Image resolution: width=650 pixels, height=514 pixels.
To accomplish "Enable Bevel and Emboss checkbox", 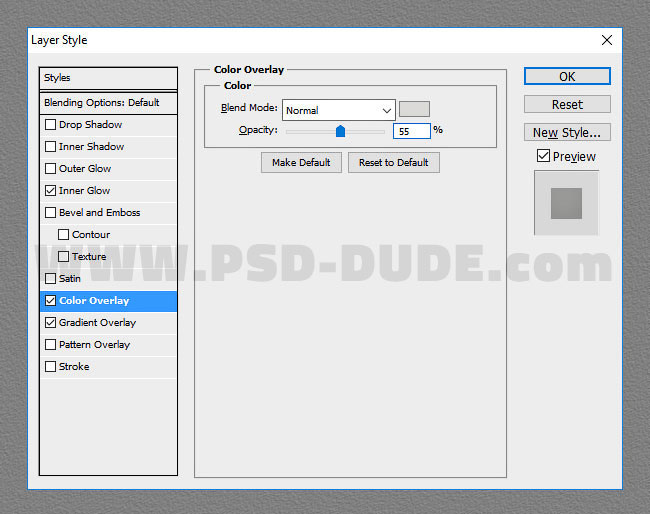I will (50, 212).
